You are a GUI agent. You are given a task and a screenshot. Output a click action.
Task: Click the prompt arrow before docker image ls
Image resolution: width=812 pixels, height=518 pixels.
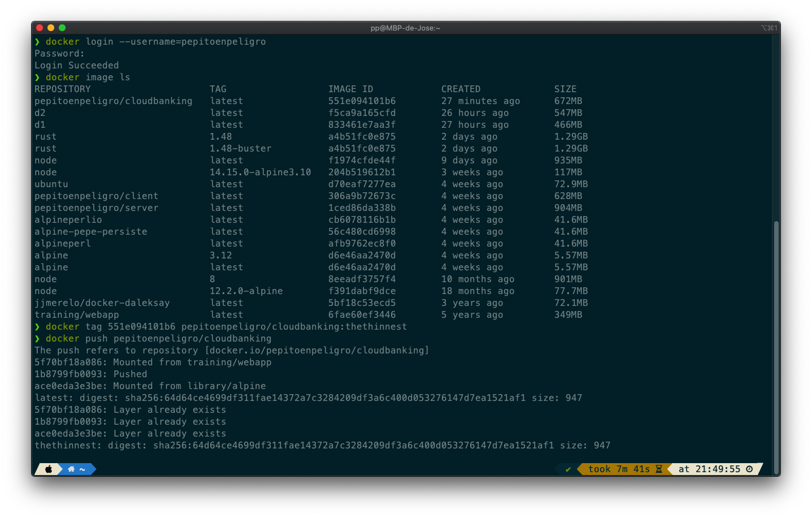click(x=37, y=77)
